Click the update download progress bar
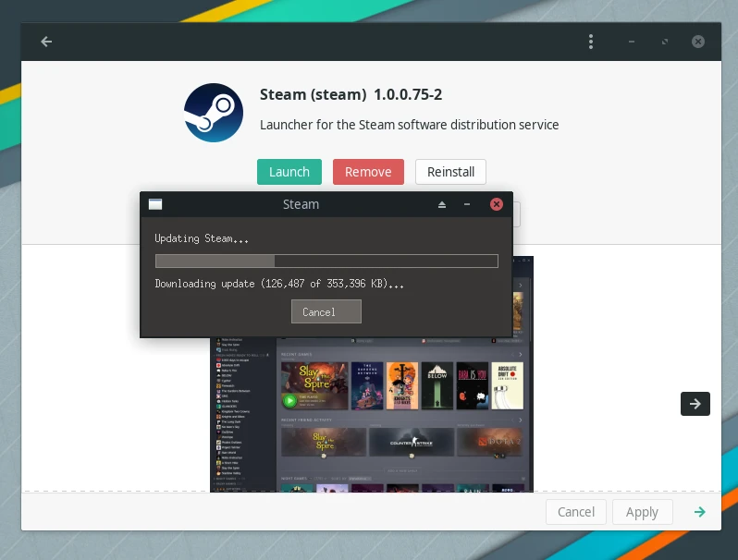The image size is (738, 560). click(326, 261)
